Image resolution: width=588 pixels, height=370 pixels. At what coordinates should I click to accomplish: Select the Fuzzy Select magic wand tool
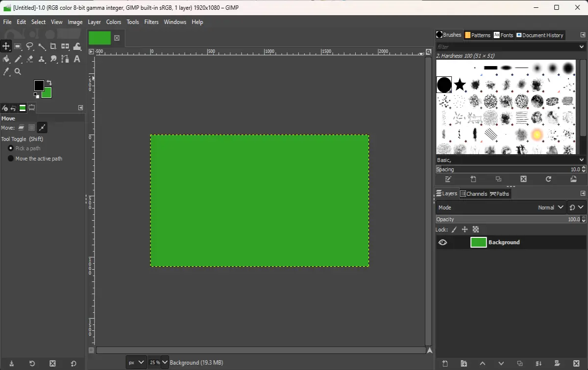tap(42, 46)
